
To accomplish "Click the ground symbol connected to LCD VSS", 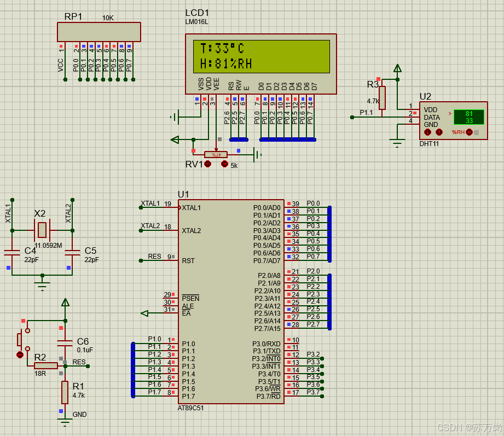I will [174, 117].
